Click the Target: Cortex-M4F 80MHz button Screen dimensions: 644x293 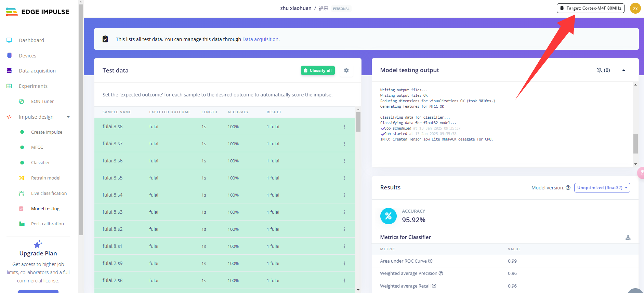point(590,8)
